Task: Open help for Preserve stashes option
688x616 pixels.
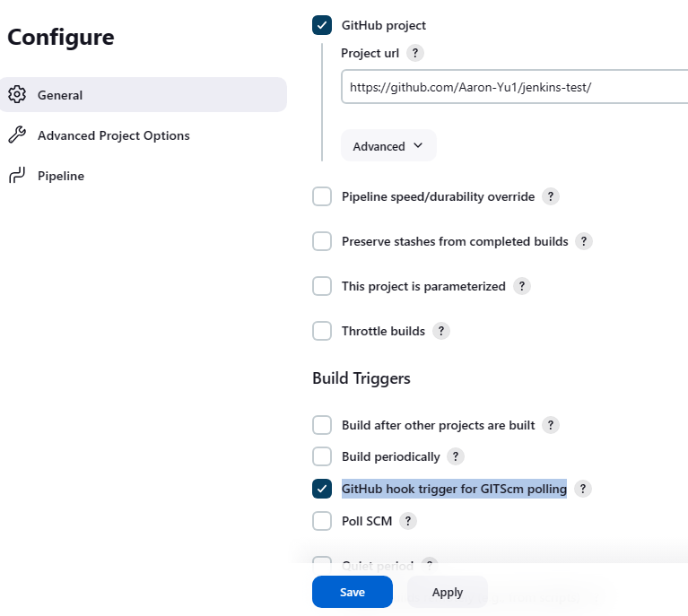Action: point(584,241)
